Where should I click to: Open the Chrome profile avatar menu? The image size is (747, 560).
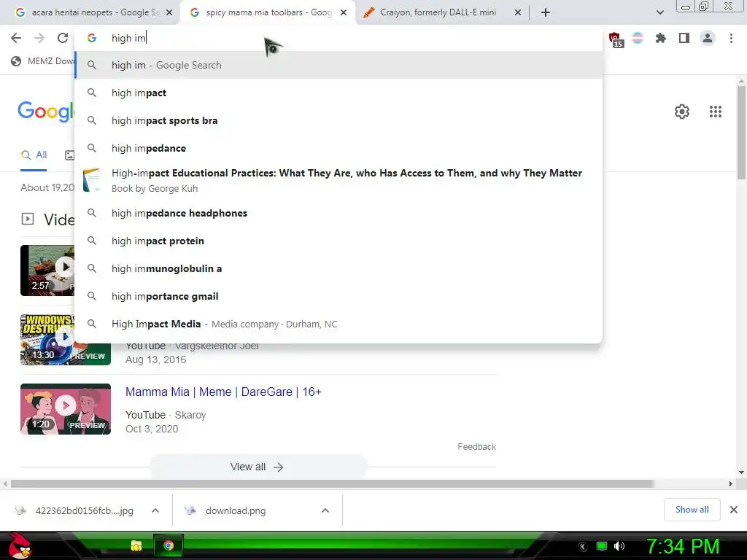tap(708, 38)
